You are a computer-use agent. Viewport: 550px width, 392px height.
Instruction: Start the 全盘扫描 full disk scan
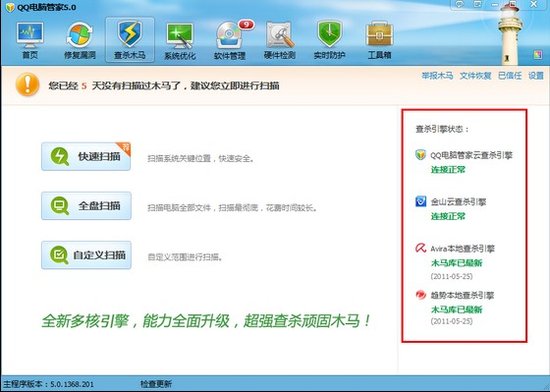(86, 206)
